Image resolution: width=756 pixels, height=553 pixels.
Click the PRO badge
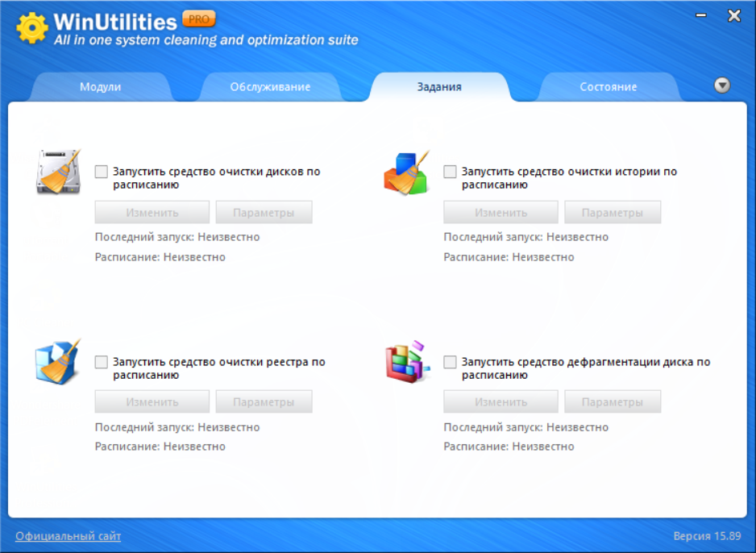click(x=198, y=19)
